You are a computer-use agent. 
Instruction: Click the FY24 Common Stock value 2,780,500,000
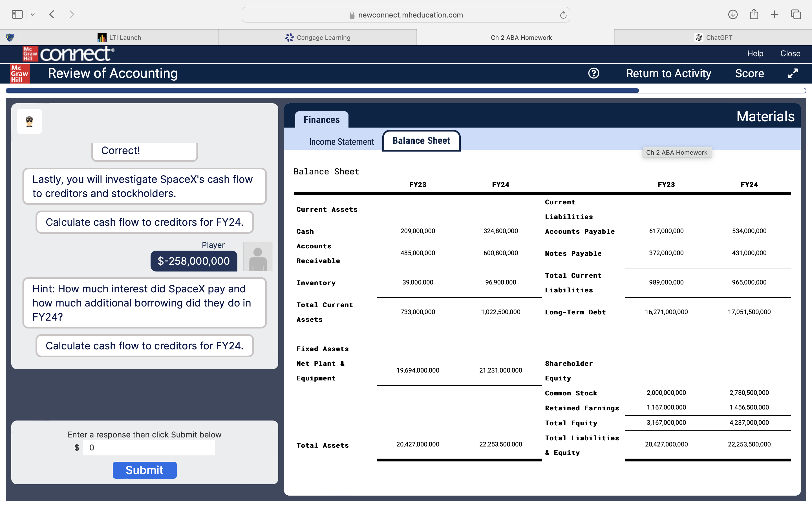point(749,392)
